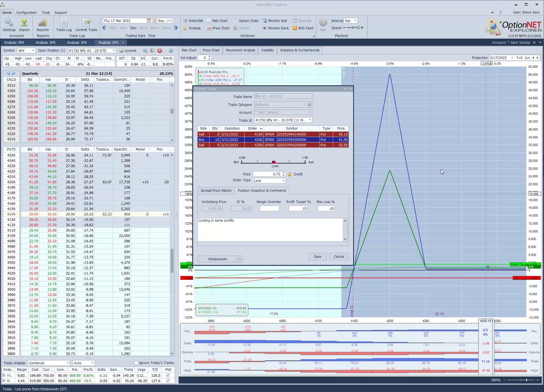Open the Open Position dropdown

click(x=113, y=51)
